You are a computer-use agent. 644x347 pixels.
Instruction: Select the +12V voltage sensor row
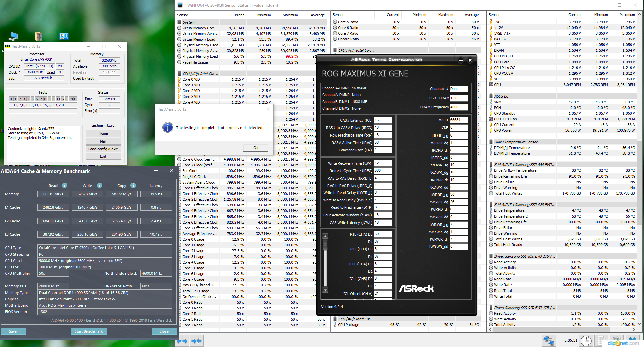pyautogui.click(x=562, y=28)
